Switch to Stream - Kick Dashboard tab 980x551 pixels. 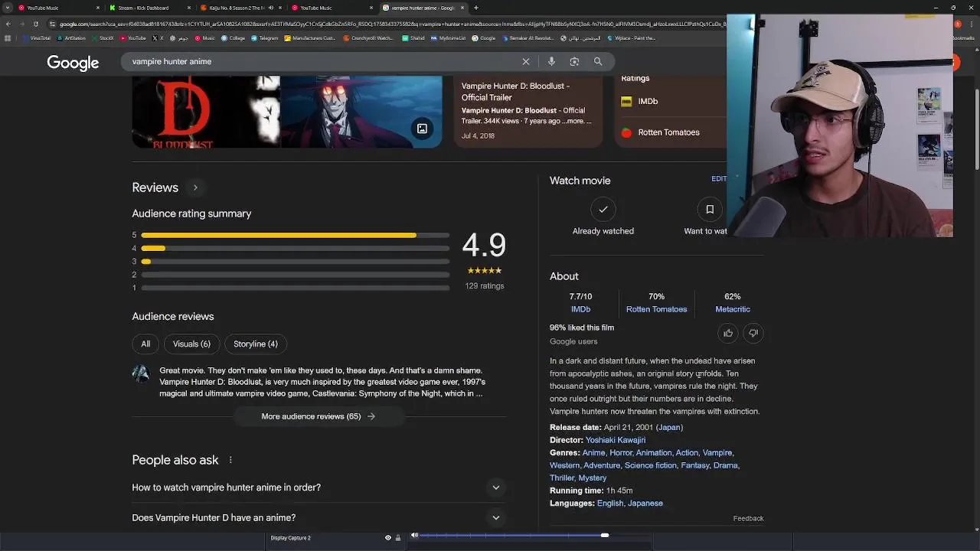point(149,8)
